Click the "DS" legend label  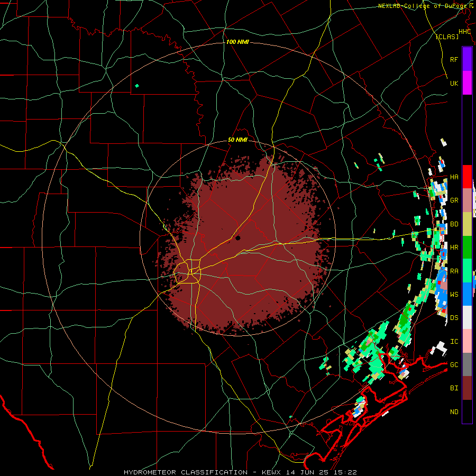pos(454,318)
